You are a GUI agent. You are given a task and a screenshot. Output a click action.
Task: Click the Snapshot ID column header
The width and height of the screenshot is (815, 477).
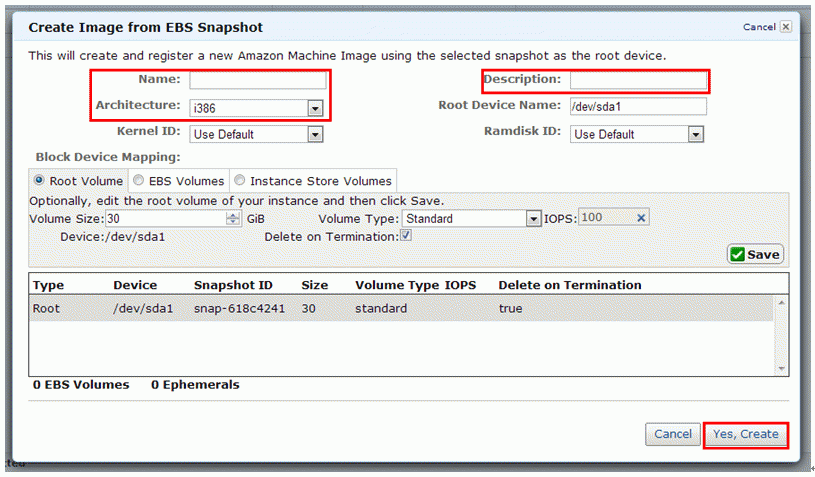(233, 285)
